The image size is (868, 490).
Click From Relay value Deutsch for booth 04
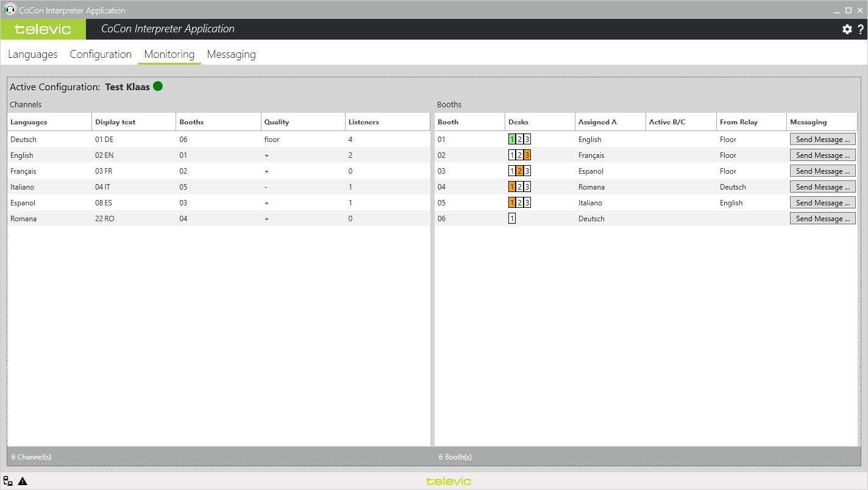(x=733, y=187)
